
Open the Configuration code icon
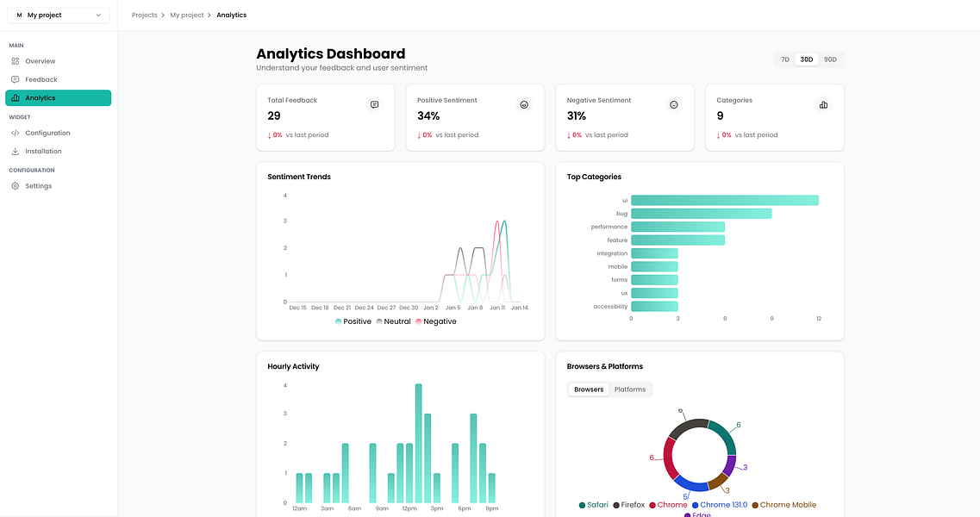click(16, 134)
